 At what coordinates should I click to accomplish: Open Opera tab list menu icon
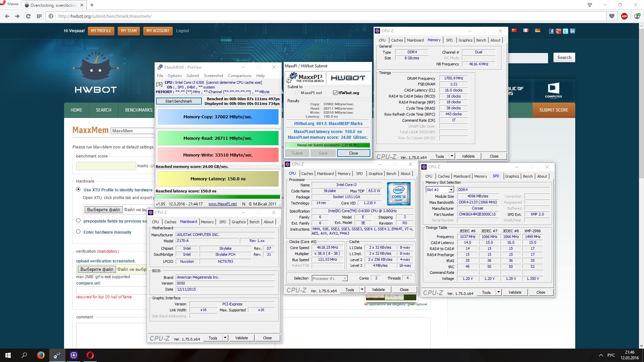590,5
